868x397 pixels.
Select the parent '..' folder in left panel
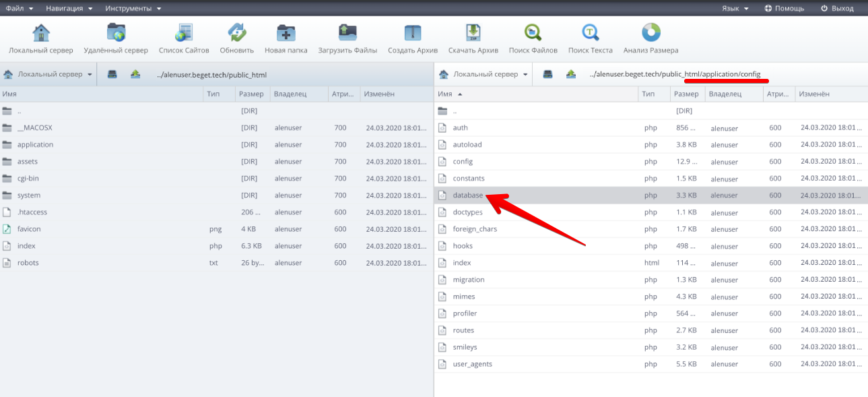[215, 111]
